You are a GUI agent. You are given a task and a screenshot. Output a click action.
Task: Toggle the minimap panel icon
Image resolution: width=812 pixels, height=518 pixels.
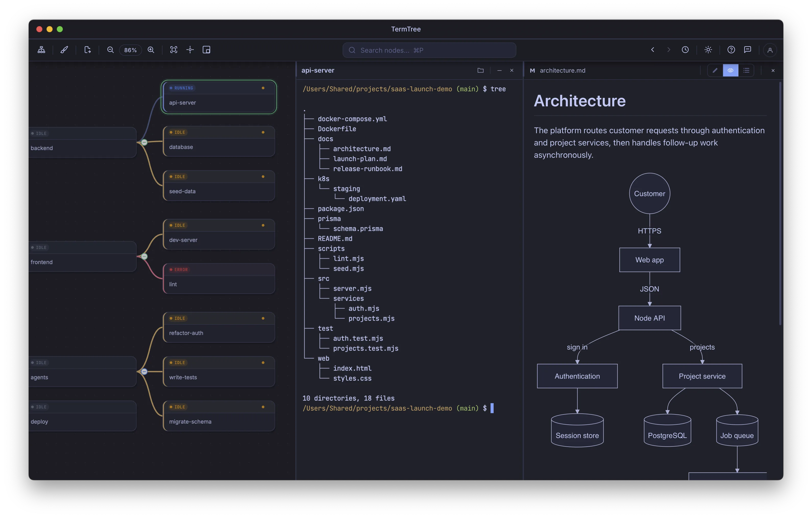(206, 50)
